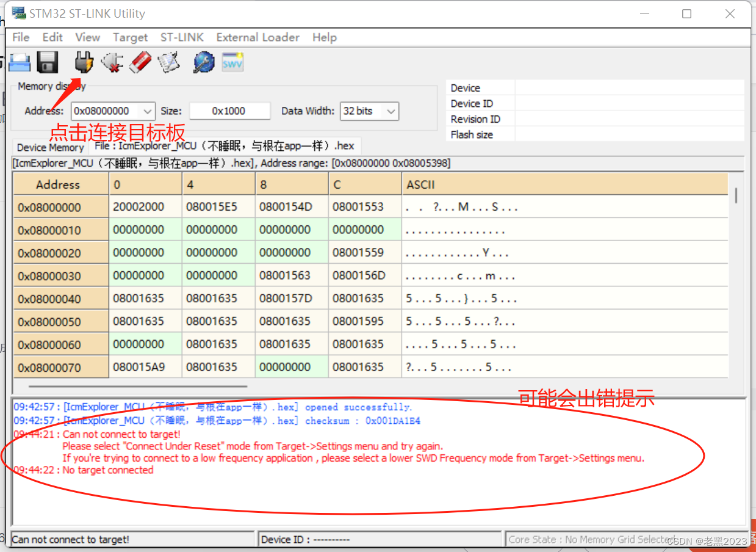Click the Save file floppy icon
Image resolution: width=756 pixels, height=552 pixels.
click(47, 62)
